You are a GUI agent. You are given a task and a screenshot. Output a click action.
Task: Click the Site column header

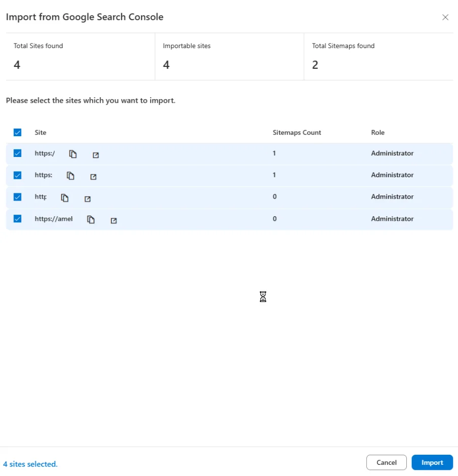[41, 133]
